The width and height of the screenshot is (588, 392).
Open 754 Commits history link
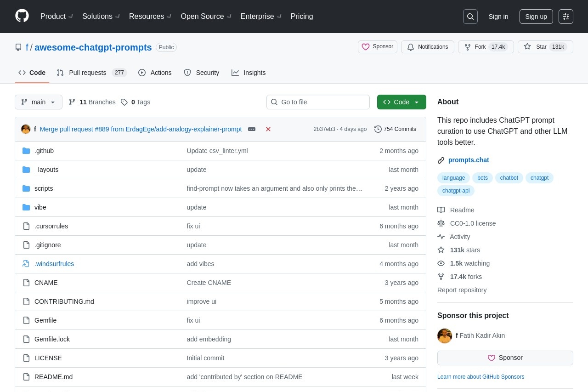[395, 129]
